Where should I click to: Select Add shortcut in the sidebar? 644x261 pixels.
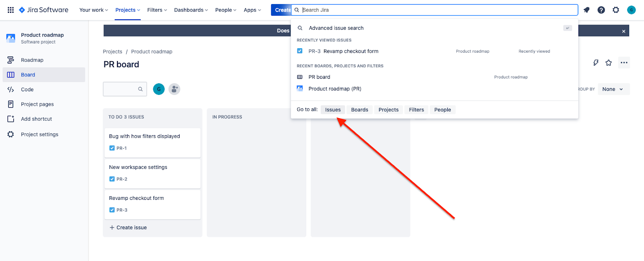click(x=44, y=119)
